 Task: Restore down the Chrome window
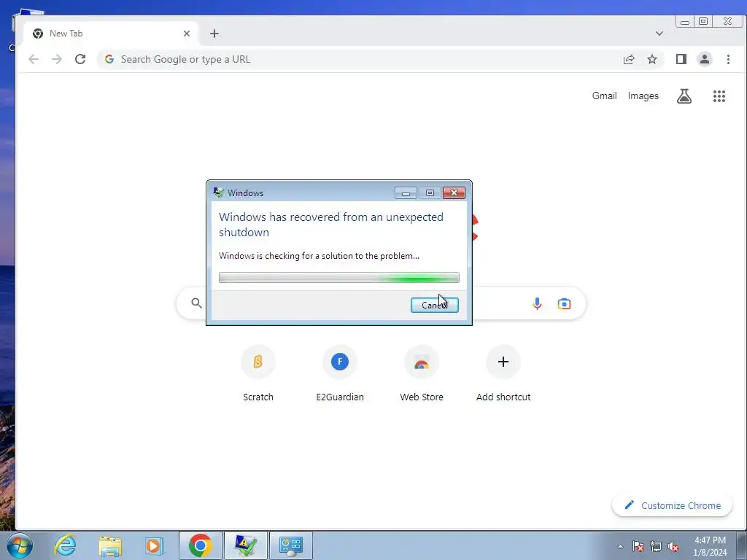pos(703,21)
